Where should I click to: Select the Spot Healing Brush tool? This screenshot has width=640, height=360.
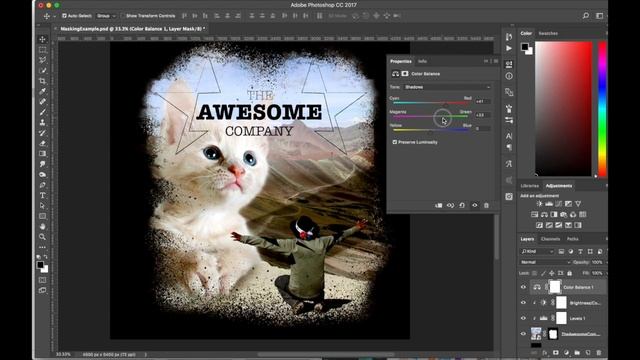(x=42, y=102)
